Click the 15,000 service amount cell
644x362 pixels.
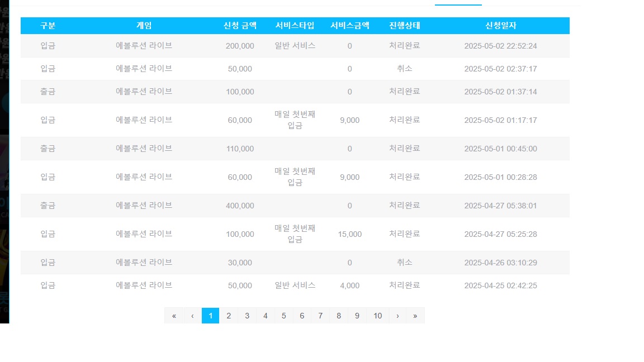pos(350,235)
